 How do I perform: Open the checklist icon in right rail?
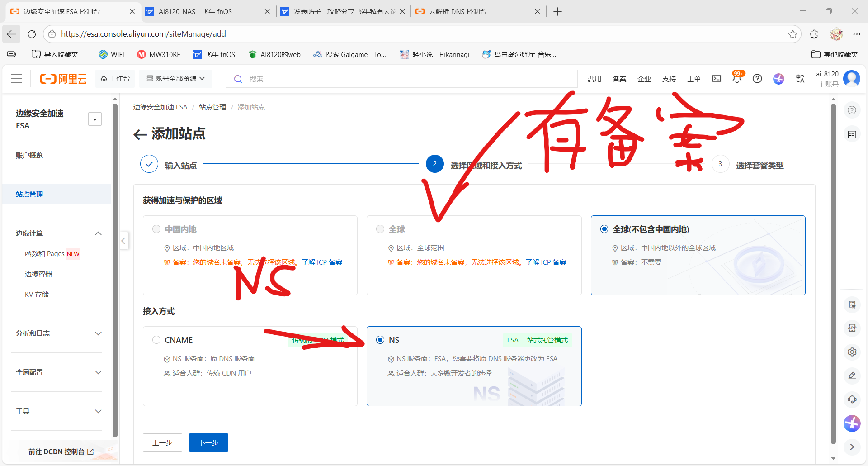click(852, 134)
